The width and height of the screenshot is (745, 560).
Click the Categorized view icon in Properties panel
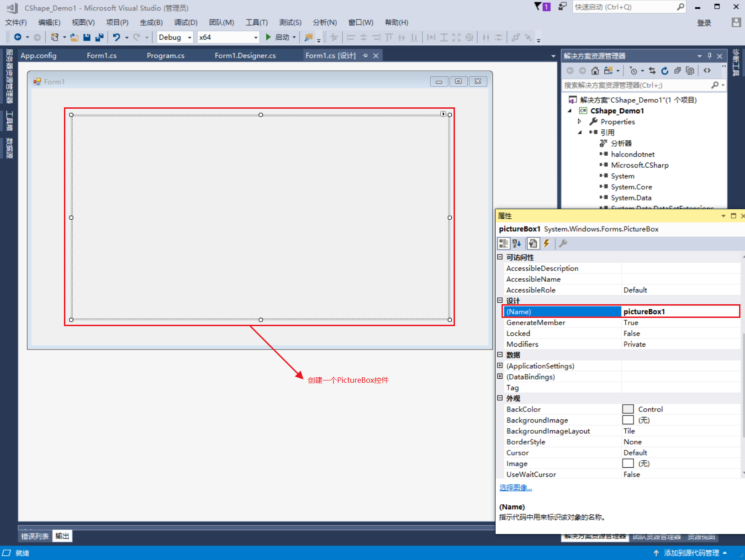503,243
